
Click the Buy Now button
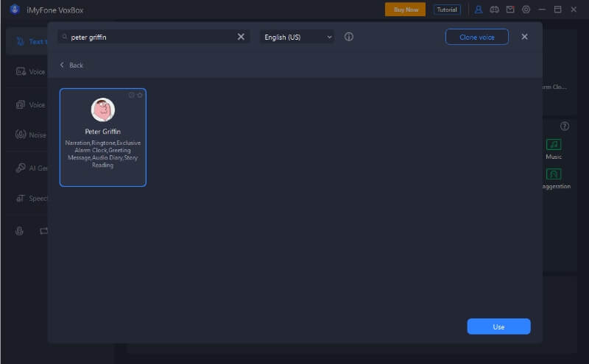click(x=405, y=10)
